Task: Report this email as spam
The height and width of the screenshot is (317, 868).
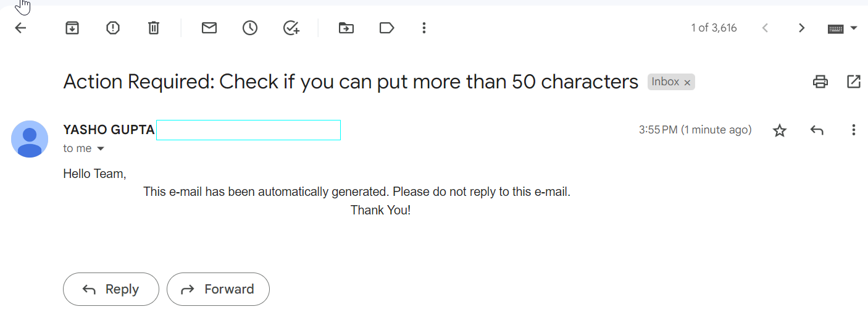Action: click(x=113, y=28)
